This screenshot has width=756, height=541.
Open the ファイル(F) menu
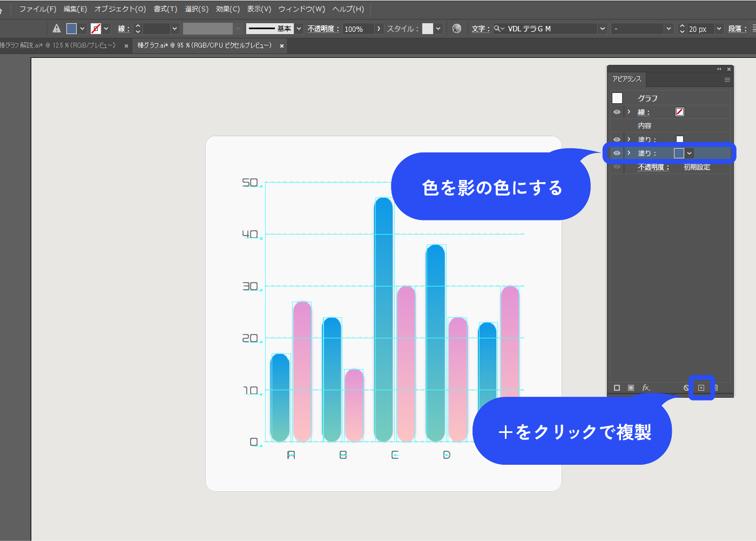(x=38, y=9)
